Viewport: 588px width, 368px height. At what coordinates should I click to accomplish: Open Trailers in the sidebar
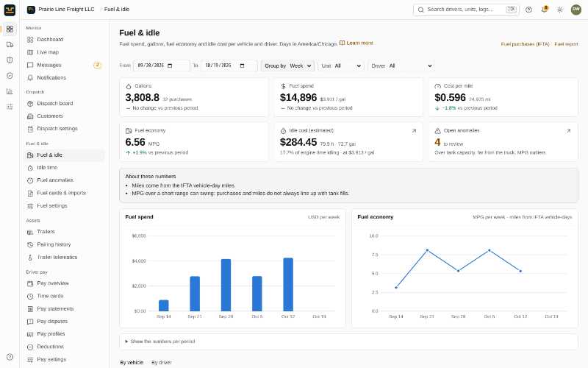(x=65, y=232)
